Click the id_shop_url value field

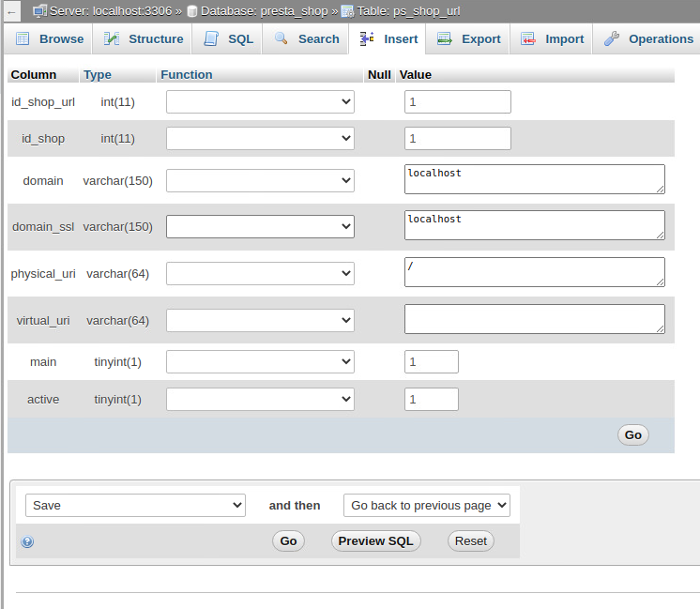458,101
